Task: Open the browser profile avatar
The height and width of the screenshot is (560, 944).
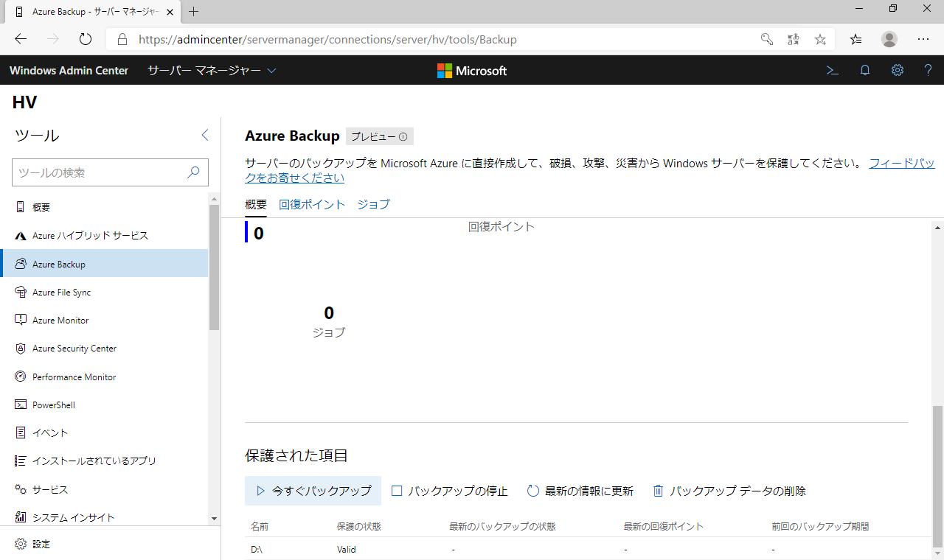Action: click(x=889, y=40)
